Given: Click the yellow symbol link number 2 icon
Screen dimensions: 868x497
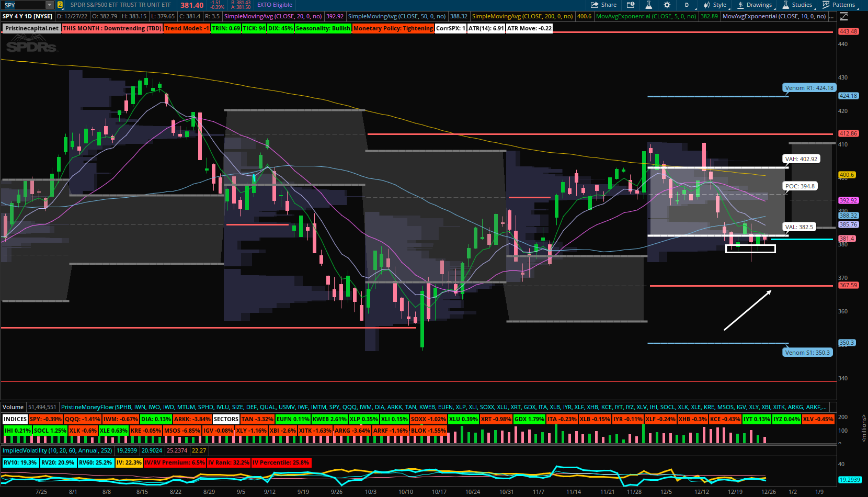Looking at the screenshot, I should 60,5.
